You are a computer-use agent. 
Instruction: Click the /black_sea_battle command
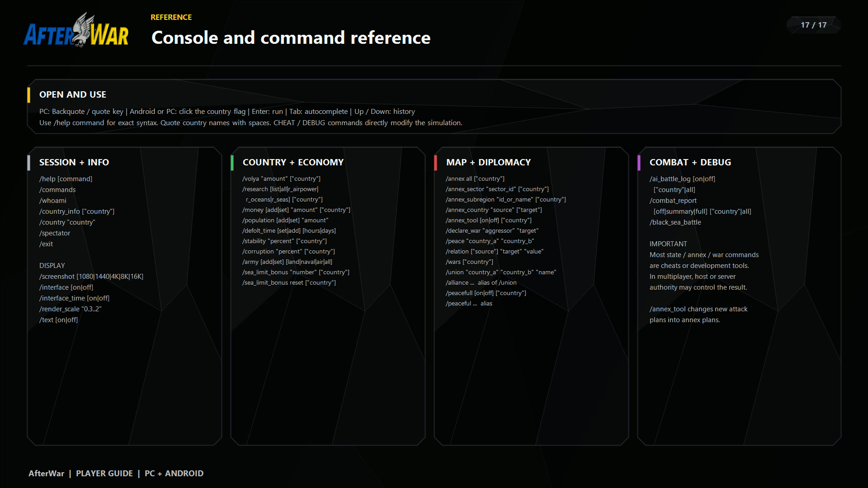(675, 222)
